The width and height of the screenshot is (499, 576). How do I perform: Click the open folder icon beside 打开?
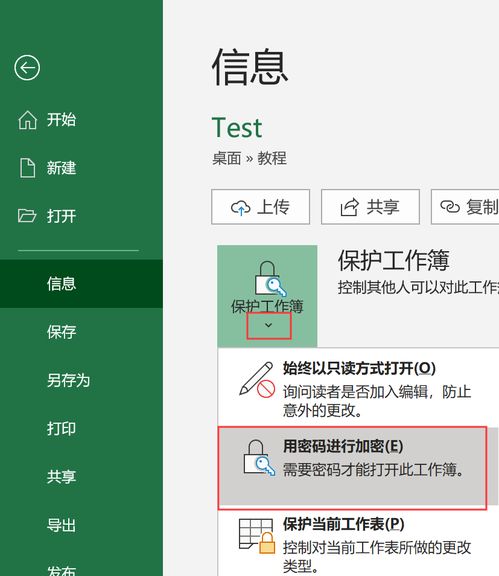pos(27,216)
